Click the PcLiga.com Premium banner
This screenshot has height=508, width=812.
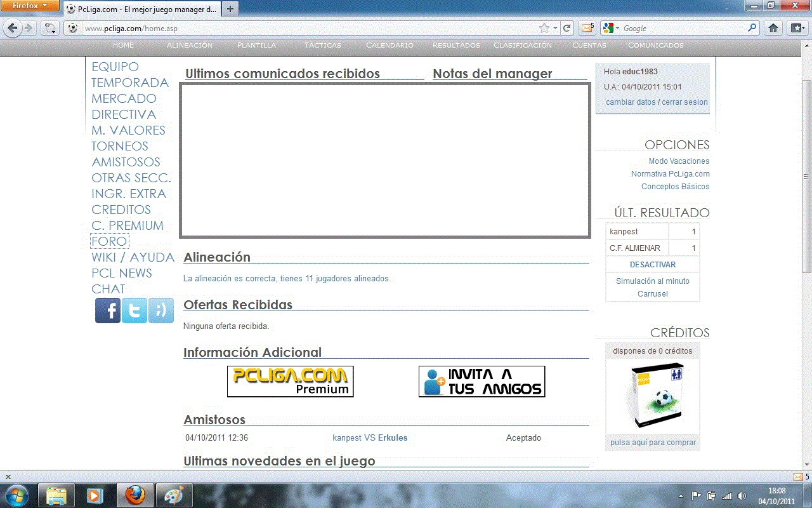(290, 381)
